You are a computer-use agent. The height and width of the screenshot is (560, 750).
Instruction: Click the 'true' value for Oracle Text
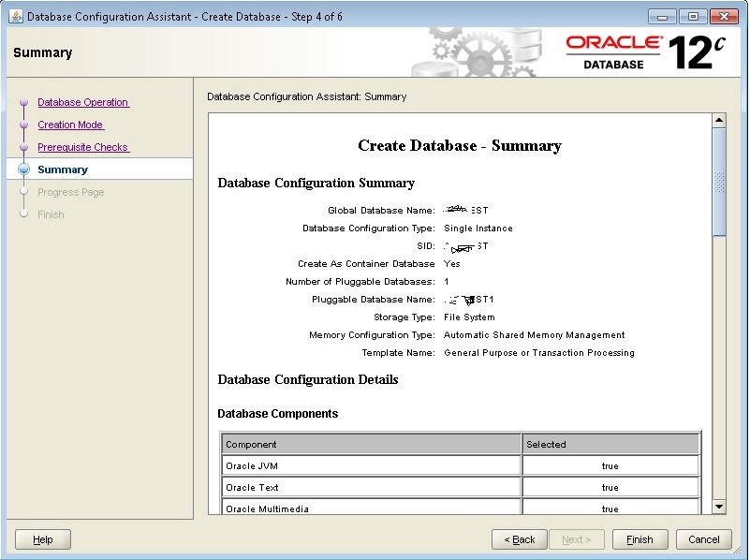(610, 487)
